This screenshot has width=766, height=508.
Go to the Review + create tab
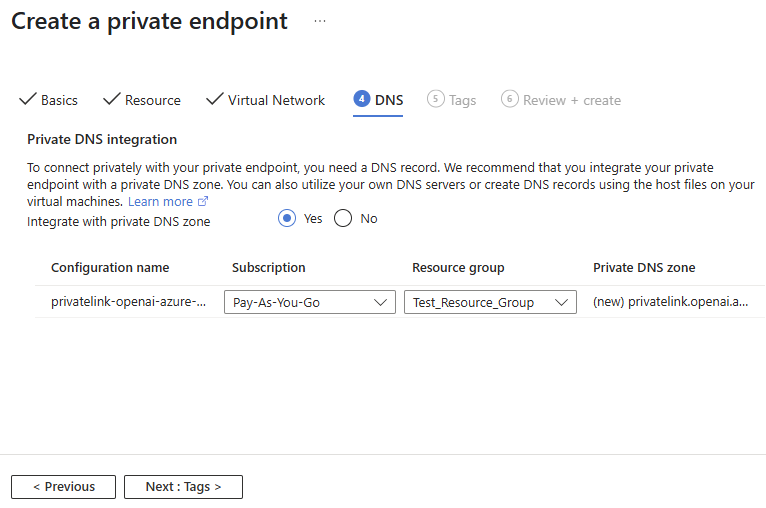click(x=571, y=100)
